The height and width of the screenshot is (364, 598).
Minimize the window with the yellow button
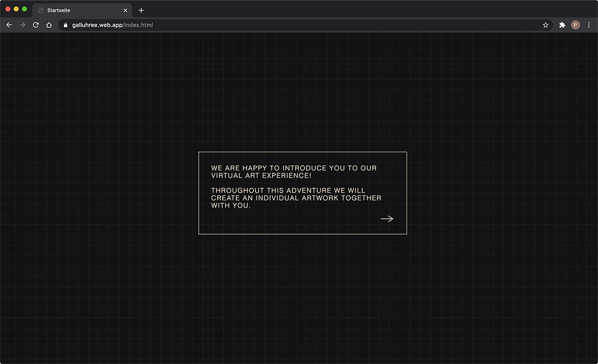pyautogui.click(x=16, y=9)
